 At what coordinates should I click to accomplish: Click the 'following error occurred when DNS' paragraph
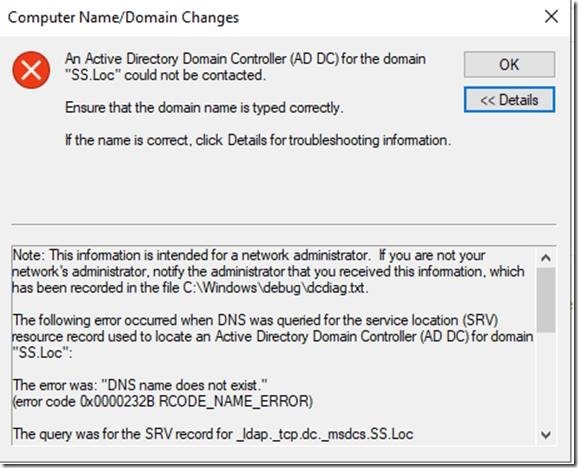pos(273,336)
